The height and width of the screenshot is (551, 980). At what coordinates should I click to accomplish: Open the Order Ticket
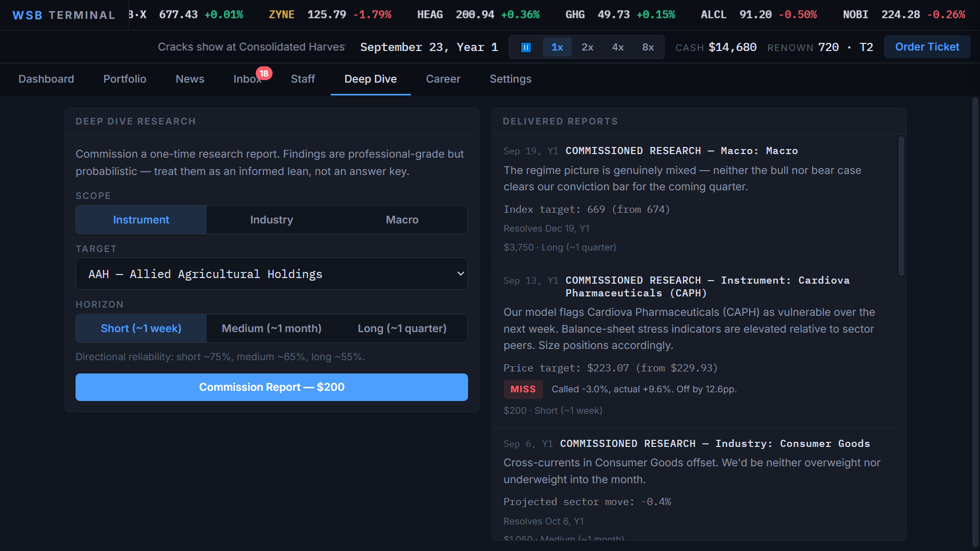pos(927,47)
